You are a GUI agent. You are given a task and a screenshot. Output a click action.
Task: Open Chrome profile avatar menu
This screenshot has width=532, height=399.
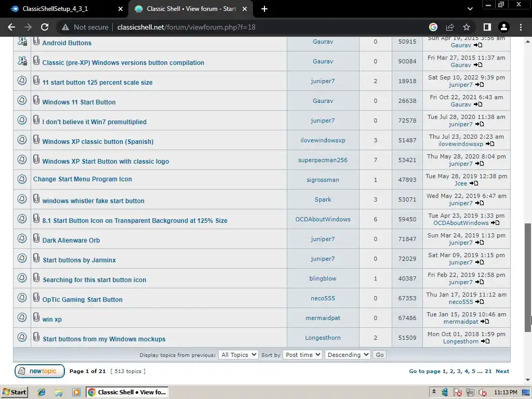[x=504, y=27]
